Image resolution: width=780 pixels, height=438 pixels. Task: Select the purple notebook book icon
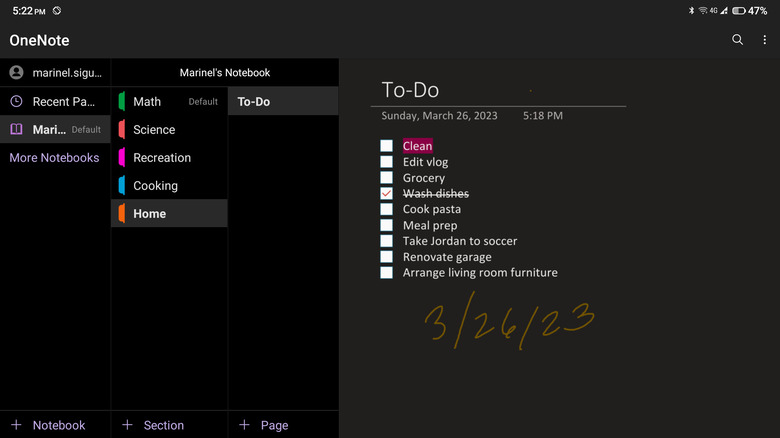pos(16,129)
